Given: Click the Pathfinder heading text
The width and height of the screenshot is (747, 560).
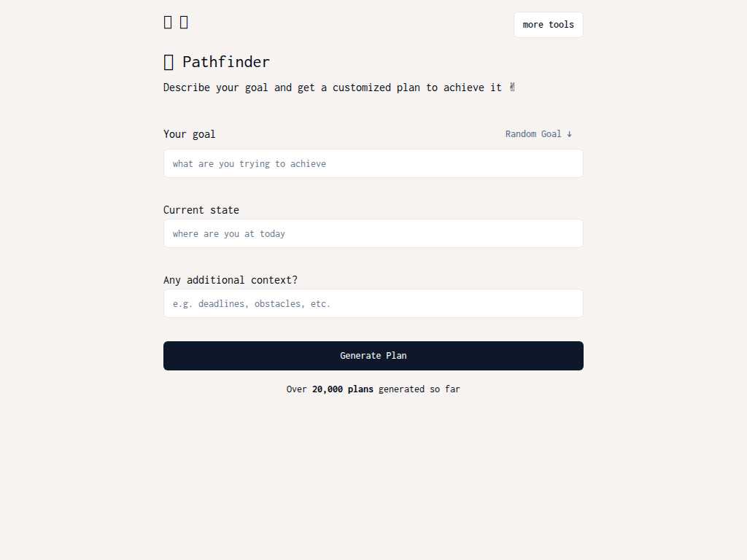Looking at the screenshot, I should (x=226, y=62).
